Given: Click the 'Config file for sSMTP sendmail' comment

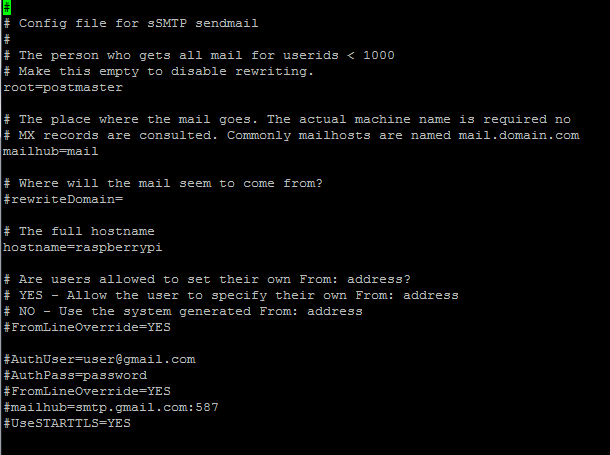Looking at the screenshot, I should (138, 23).
